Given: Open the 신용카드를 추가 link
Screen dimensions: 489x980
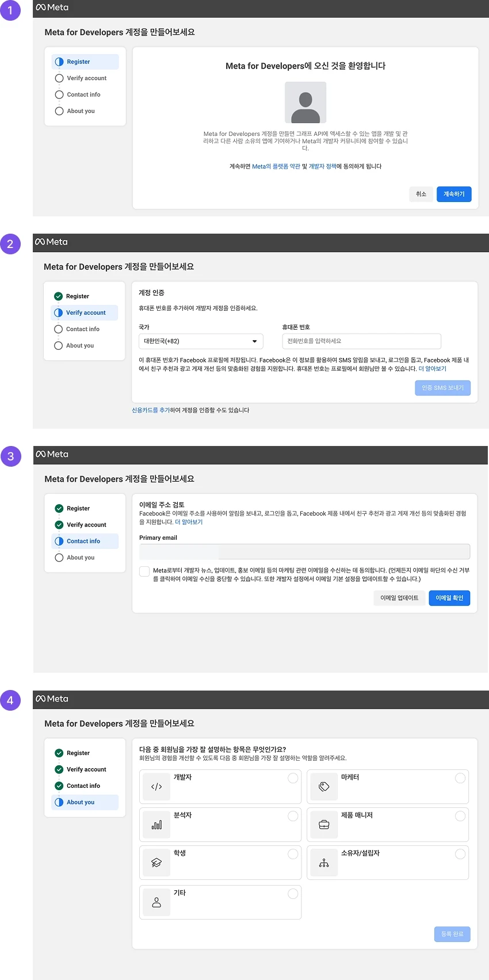Looking at the screenshot, I should coord(151,410).
